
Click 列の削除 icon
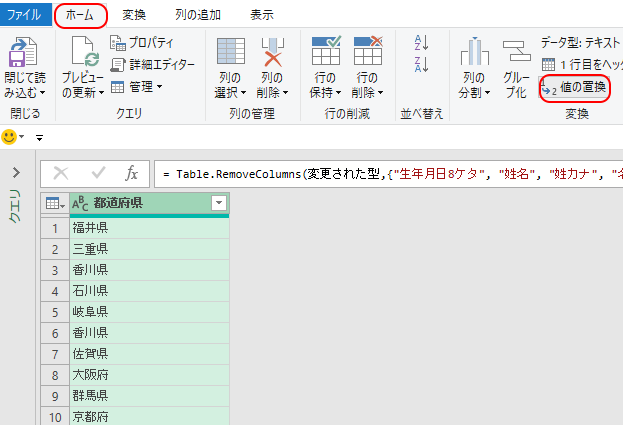[273, 52]
